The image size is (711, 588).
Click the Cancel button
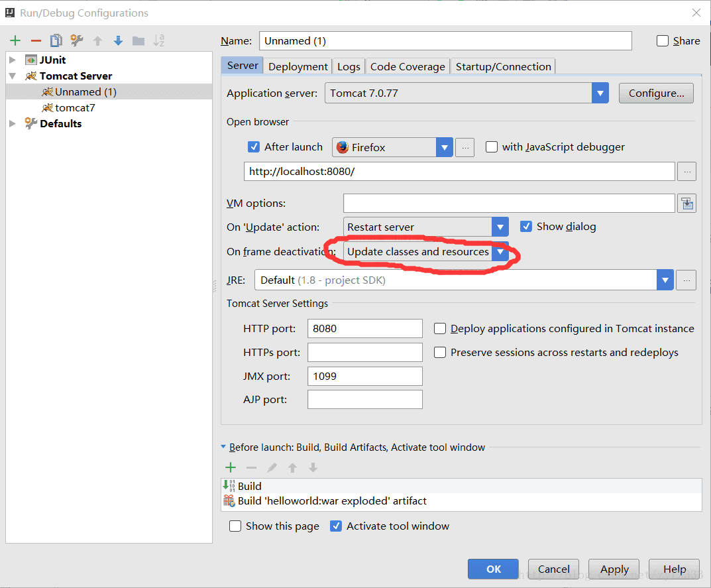pyautogui.click(x=554, y=569)
